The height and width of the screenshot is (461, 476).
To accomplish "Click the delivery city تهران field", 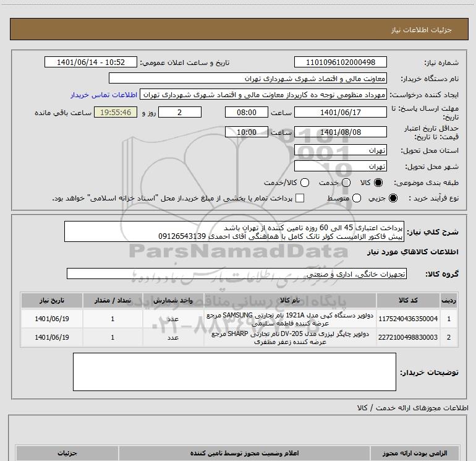I will (x=340, y=166).
